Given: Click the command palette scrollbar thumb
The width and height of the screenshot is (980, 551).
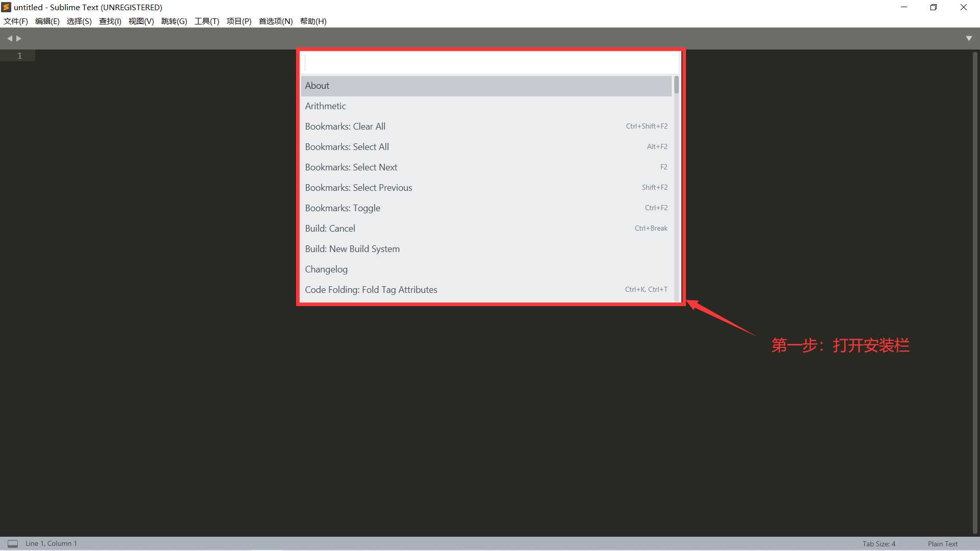Looking at the screenshot, I should 676,85.
